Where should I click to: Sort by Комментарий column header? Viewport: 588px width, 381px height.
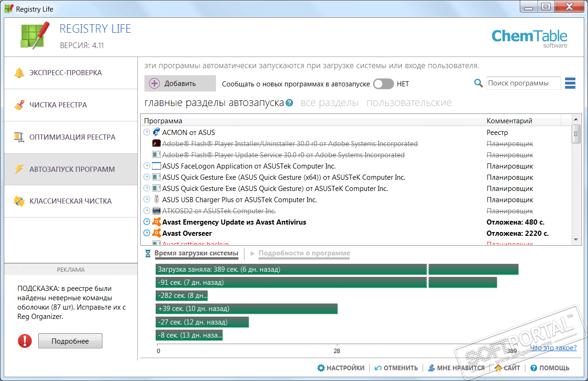(522, 121)
